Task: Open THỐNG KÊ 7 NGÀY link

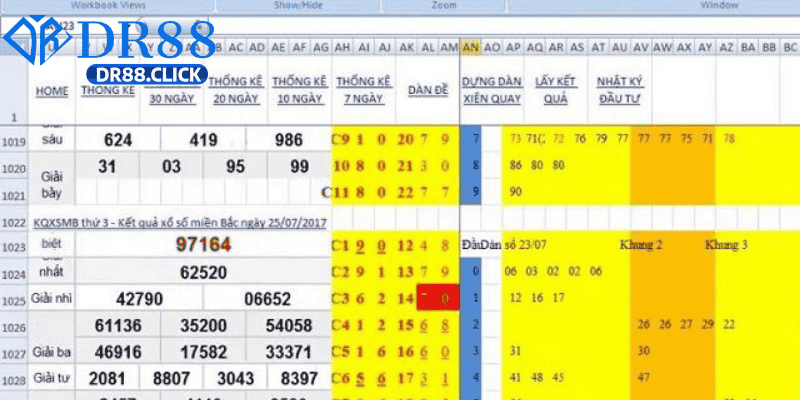Action: click(363, 91)
